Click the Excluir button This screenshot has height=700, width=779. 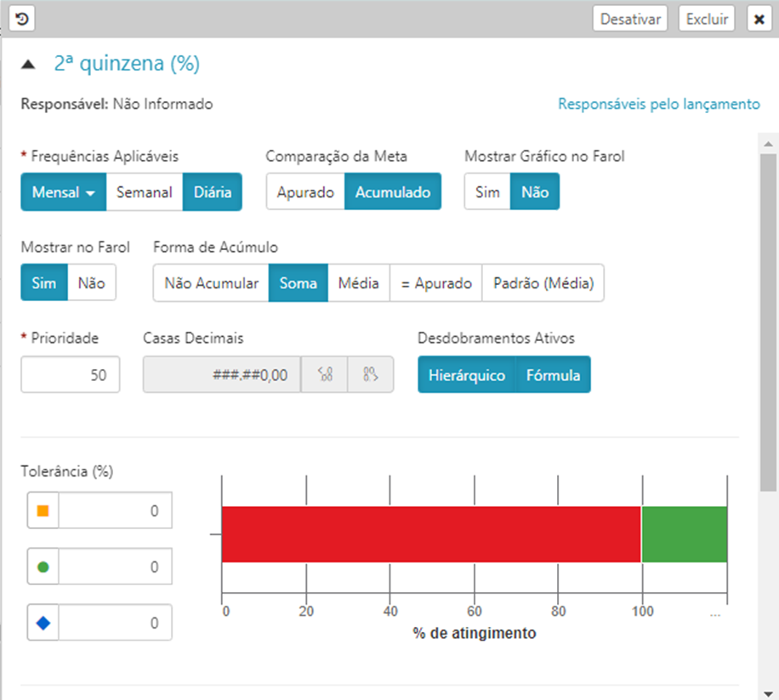707,19
